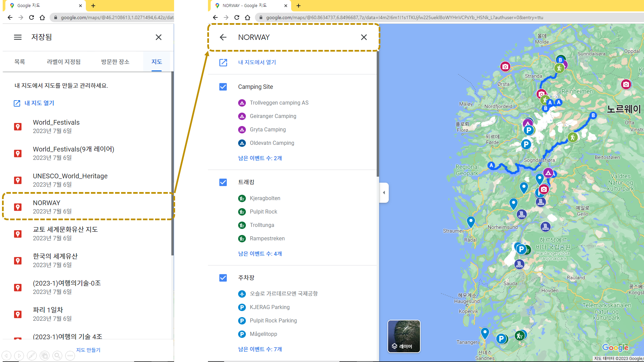
Task: Click the airplane icon for 오슬로 가르데르모엔 국제공항
Action: [242, 294]
